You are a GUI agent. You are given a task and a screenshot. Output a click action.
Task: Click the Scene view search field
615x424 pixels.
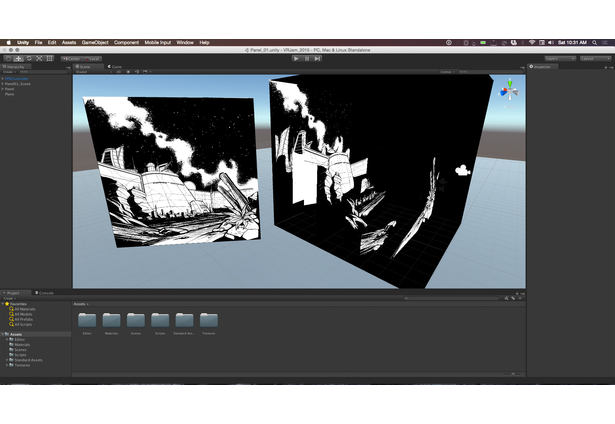490,72
